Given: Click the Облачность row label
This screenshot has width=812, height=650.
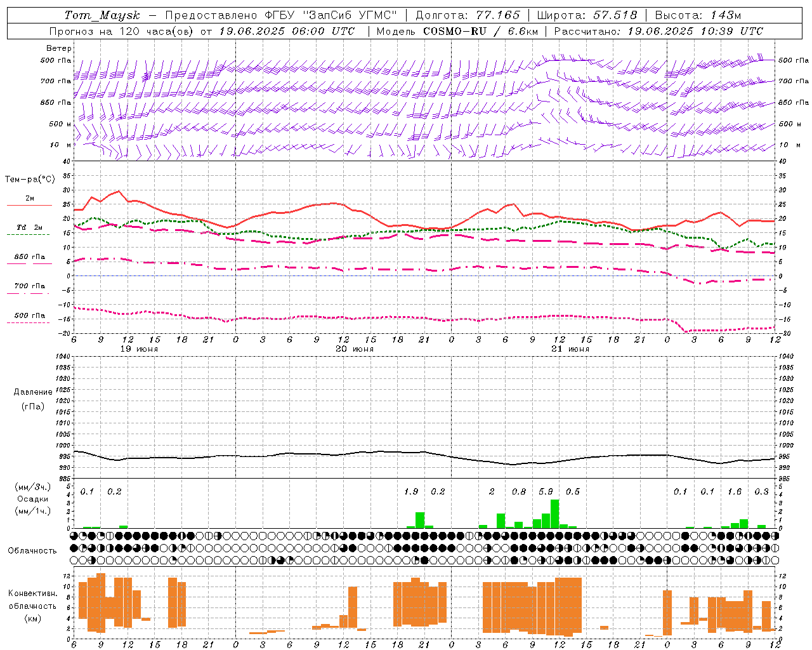Looking at the screenshot, I should pos(32,550).
